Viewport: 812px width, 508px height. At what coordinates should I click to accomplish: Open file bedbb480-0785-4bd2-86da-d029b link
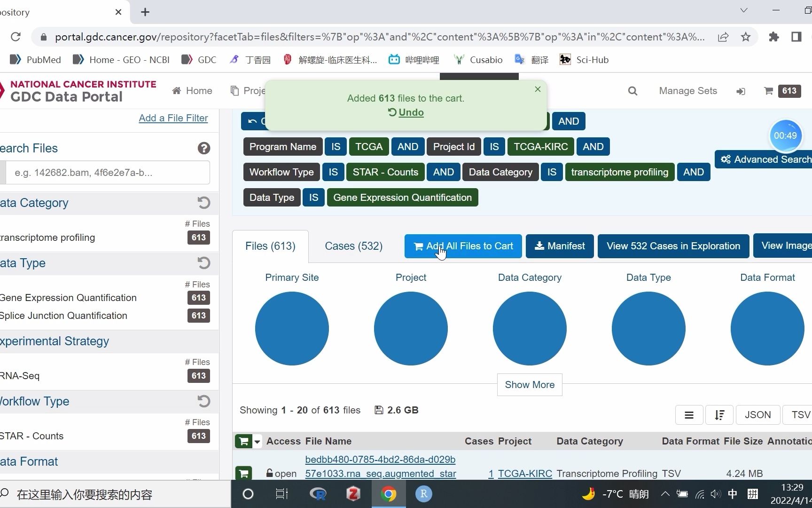[380, 467]
